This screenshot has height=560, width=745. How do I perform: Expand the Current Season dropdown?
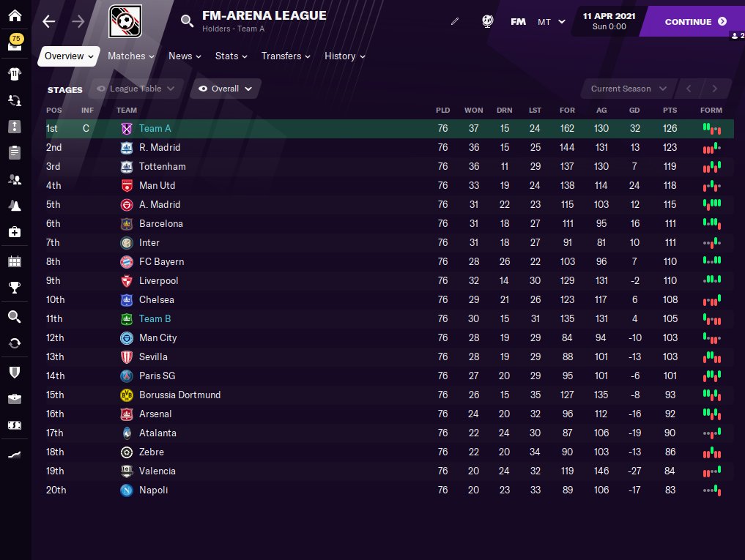click(x=629, y=89)
